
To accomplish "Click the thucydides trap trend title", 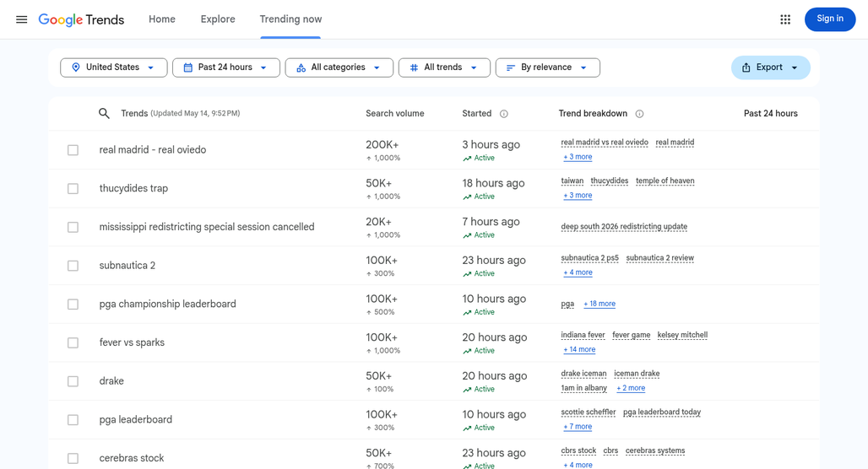I will point(133,189).
